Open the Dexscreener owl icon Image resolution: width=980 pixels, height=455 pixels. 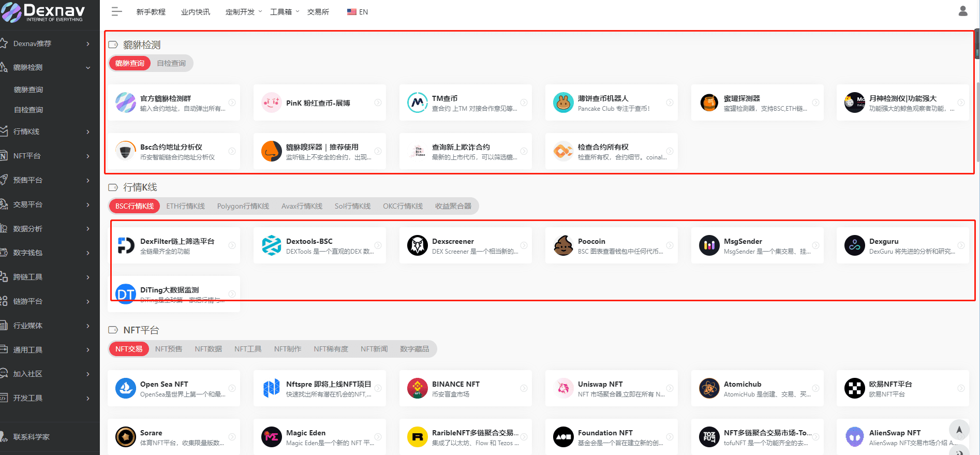[418, 245]
